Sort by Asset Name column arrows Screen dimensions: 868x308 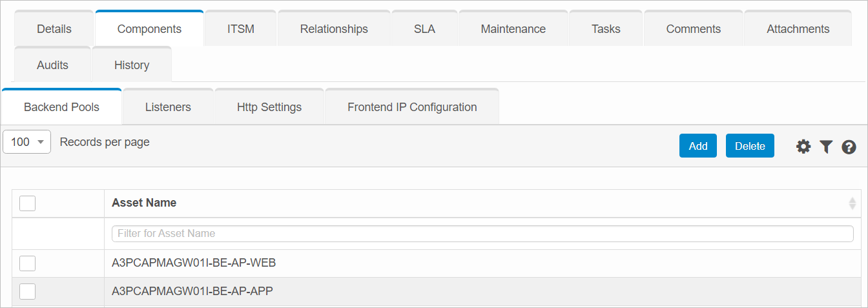tap(852, 203)
